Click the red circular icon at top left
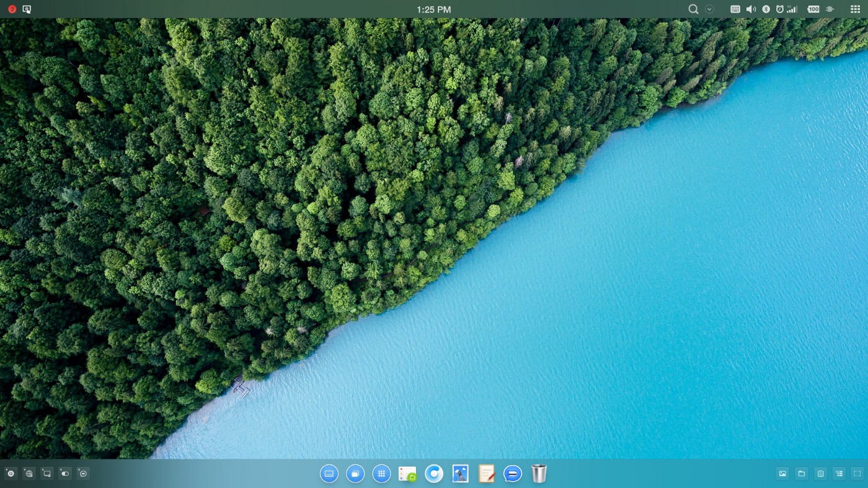This screenshot has width=868, height=488. tap(12, 9)
